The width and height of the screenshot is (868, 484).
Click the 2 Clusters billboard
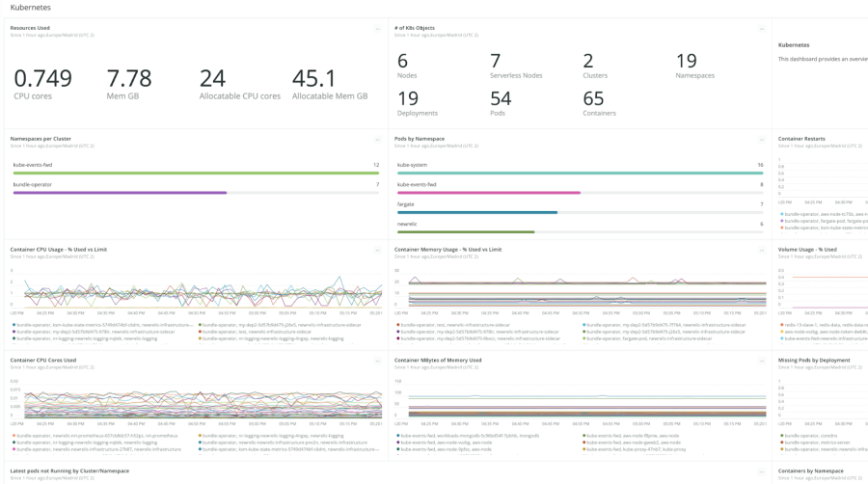[x=595, y=66]
